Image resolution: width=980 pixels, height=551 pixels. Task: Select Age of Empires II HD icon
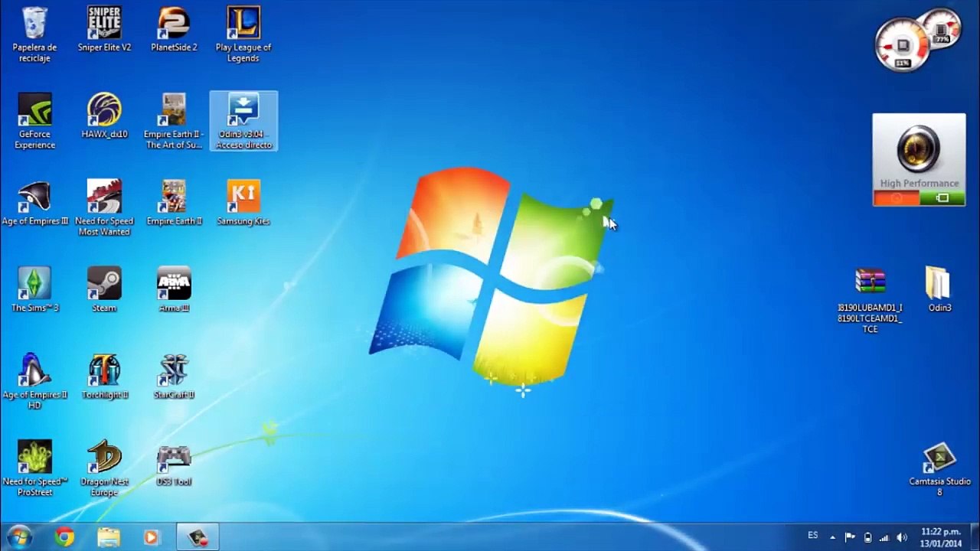(34, 382)
